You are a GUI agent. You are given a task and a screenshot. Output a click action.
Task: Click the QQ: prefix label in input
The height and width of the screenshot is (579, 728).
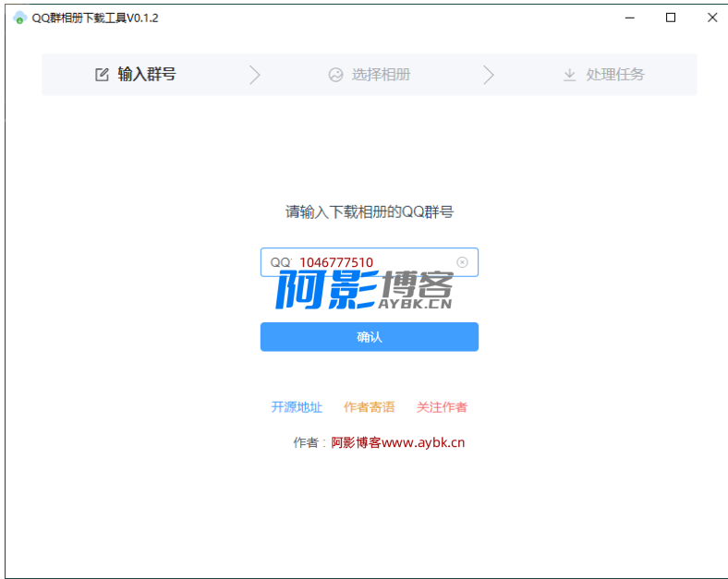point(281,262)
